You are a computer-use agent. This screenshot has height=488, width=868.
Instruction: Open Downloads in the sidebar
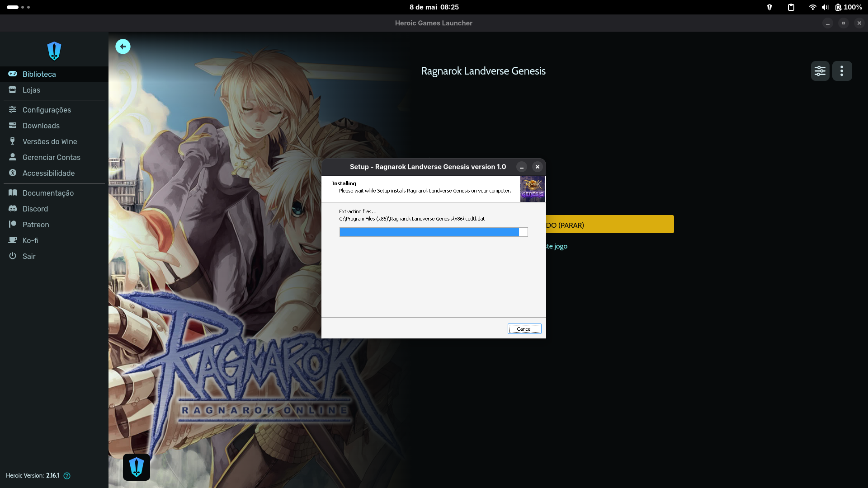54,126
